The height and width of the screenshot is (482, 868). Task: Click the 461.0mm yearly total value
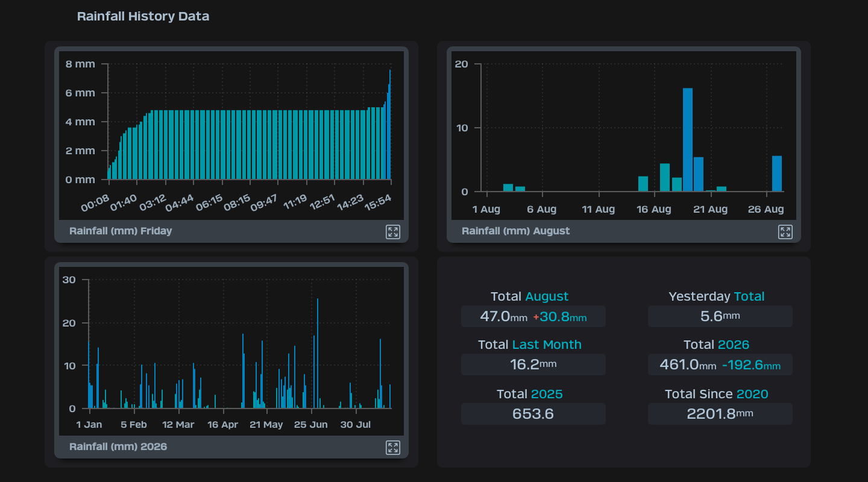[x=690, y=365]
